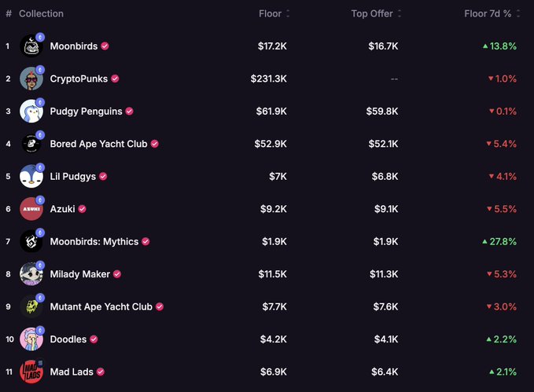Open the Moonbirds: Mythics collection name
The image size is (534, 392).
pyautogui.click(x=94, y=242)
